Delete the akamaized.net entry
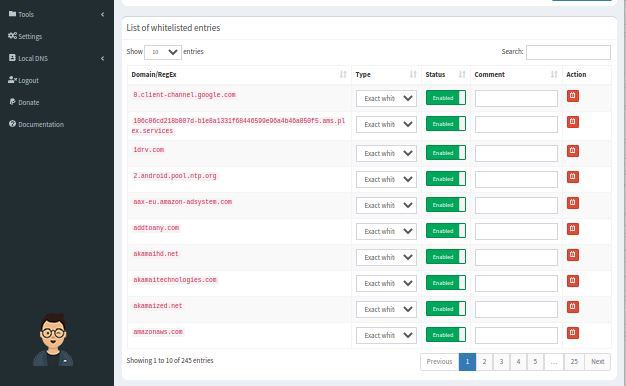626x386 pixels. [x=573, y=307]
